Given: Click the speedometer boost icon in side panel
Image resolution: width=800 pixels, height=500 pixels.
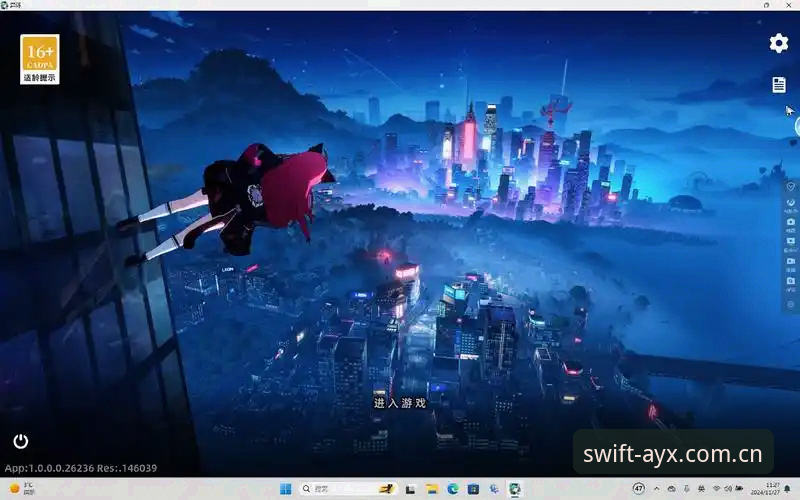Looking at the screenshot, I should [790, 204].
